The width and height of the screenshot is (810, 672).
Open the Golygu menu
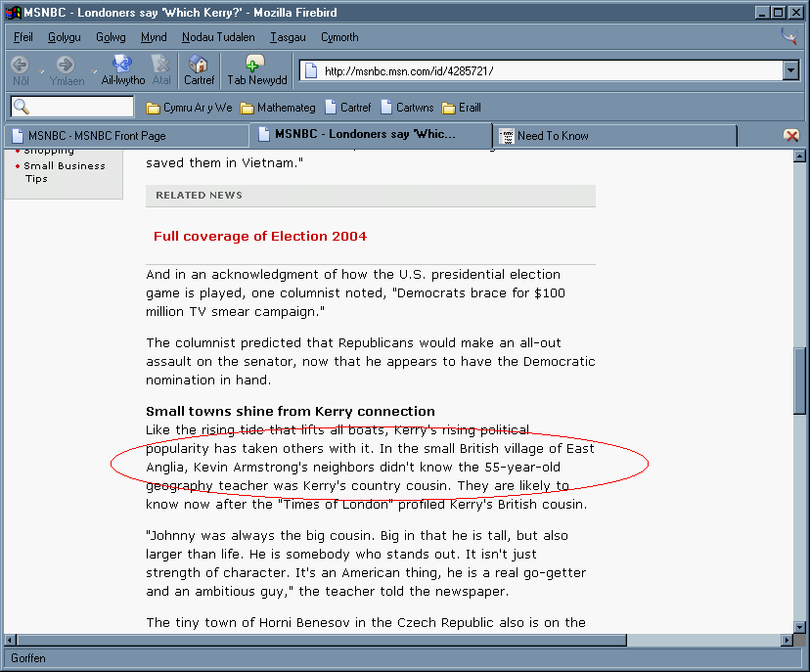[64, 37]
